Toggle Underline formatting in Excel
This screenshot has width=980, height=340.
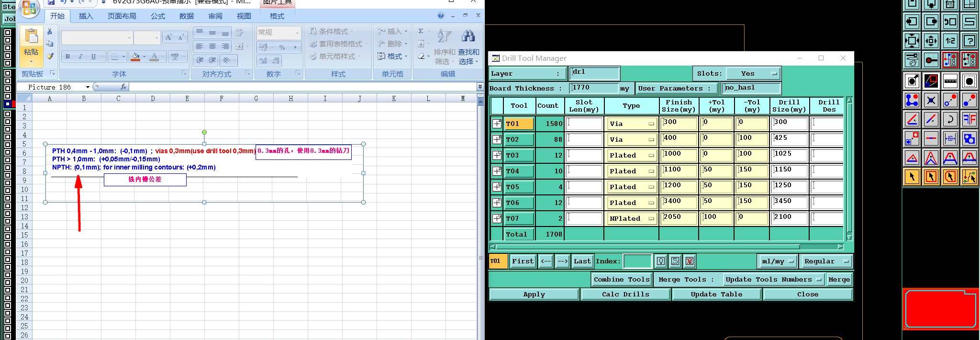[93, 57]
